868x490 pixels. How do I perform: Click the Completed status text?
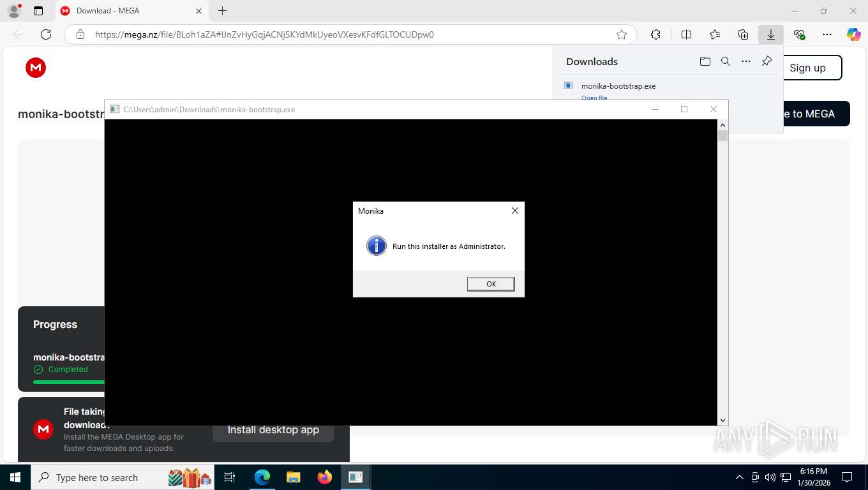coord(68,369)
